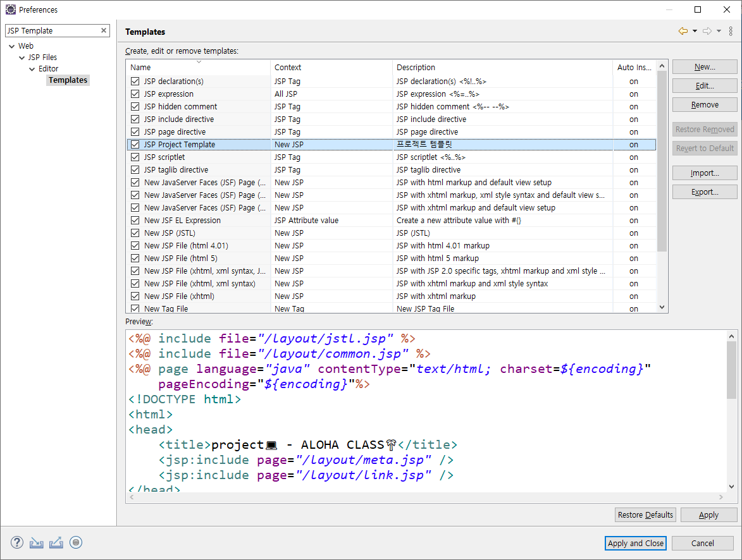This screenshot has width=742, height=560.
Task: Open the Forward history dropdown arrow
Action: click(719, 31)
